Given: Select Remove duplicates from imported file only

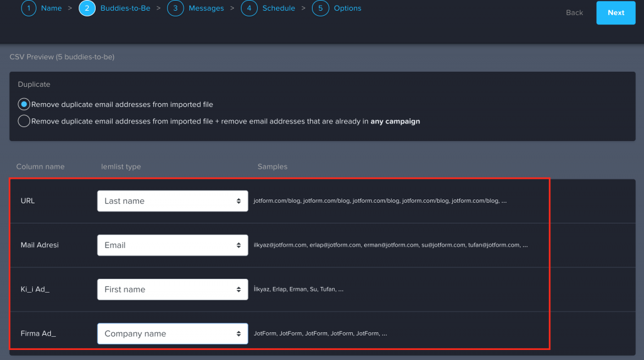Looking at the screenshot, I should [x=24, y=104].
